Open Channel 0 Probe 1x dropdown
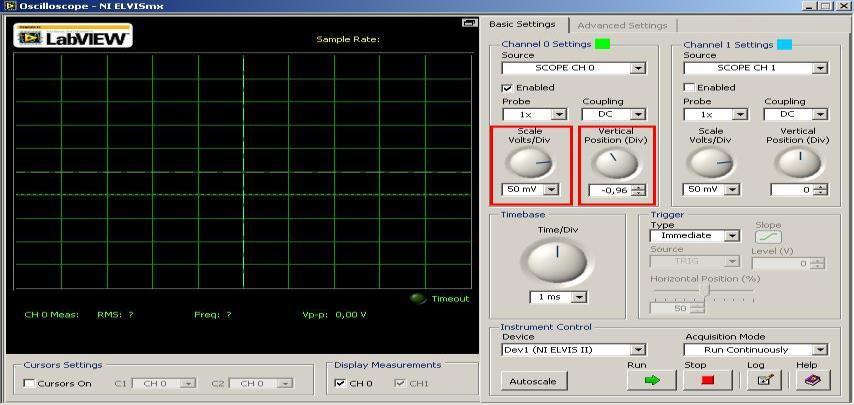Viewport: 854px width, 405px height. (534, 115)
